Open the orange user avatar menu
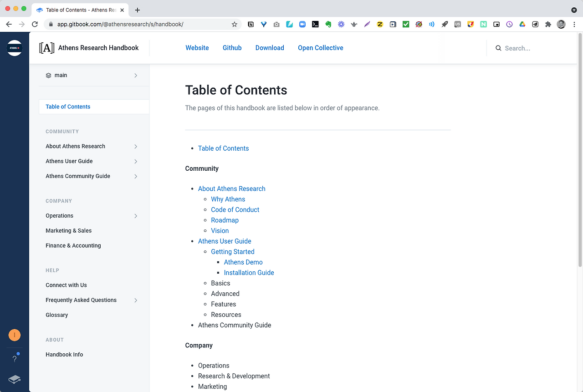 pos(15,336)
